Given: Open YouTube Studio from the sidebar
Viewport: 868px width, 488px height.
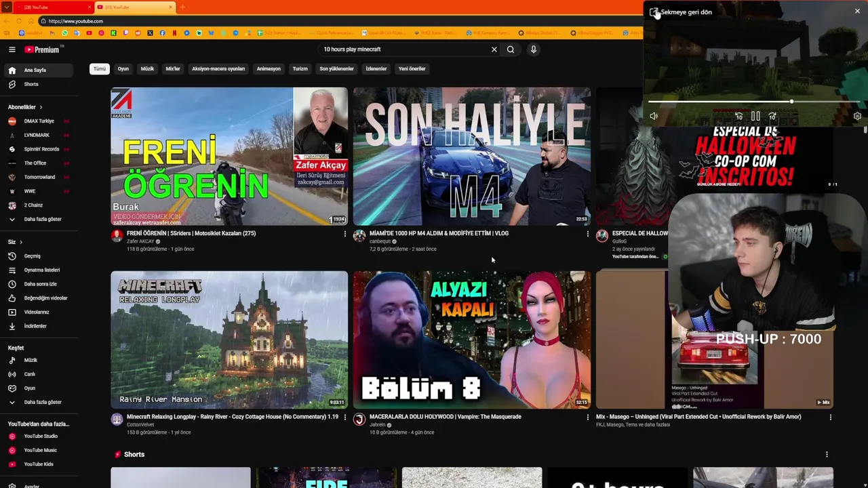Looking at the screenshot, I should 39,436.
